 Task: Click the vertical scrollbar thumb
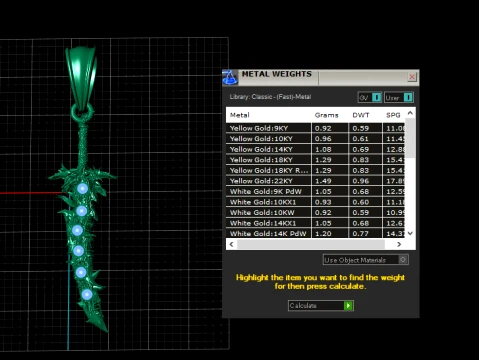410,138
